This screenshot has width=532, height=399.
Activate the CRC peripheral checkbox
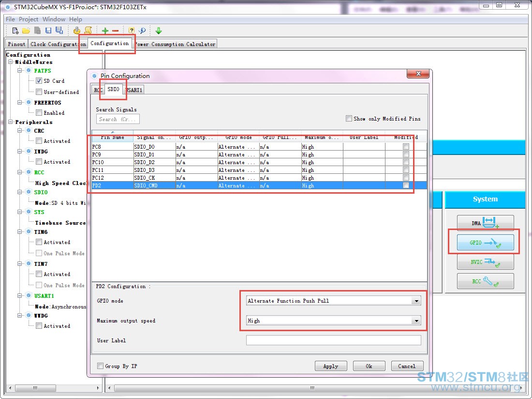[x=39, y=140]
